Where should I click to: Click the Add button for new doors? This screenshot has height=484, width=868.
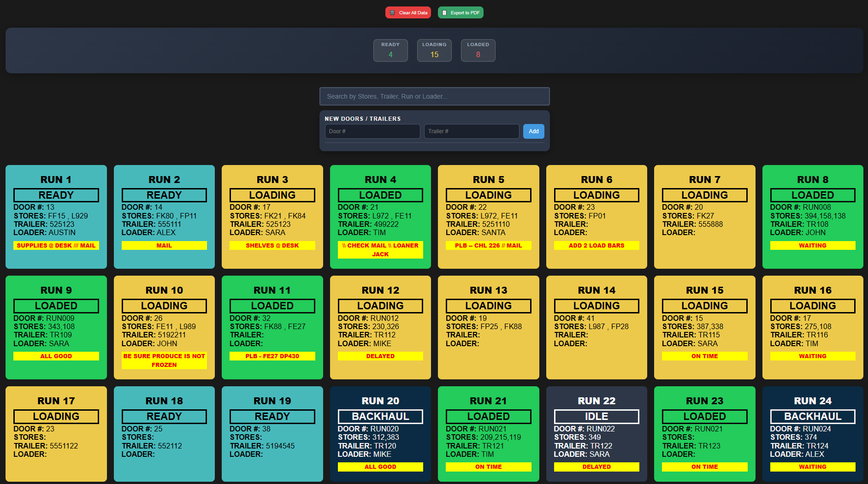(533, 131)
